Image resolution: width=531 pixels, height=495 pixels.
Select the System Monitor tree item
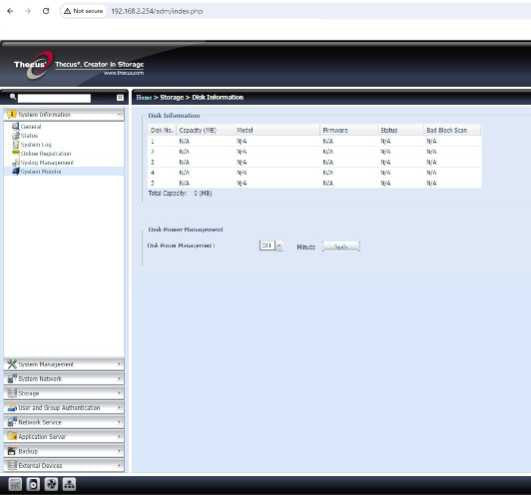[41, 172]
